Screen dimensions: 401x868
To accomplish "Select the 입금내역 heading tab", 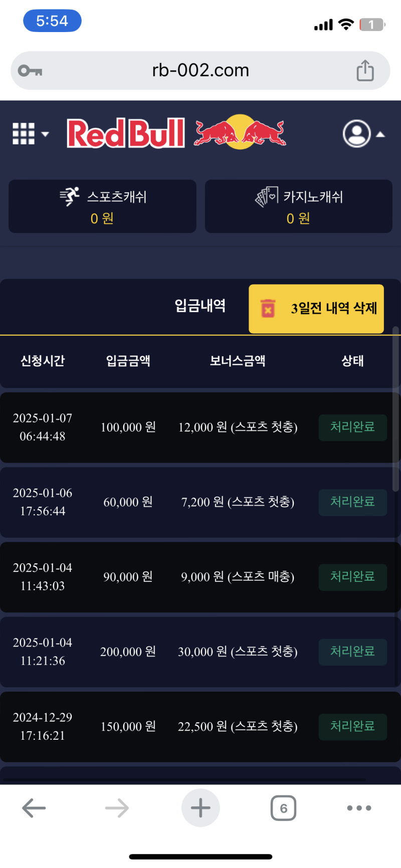I will point(200,305).
